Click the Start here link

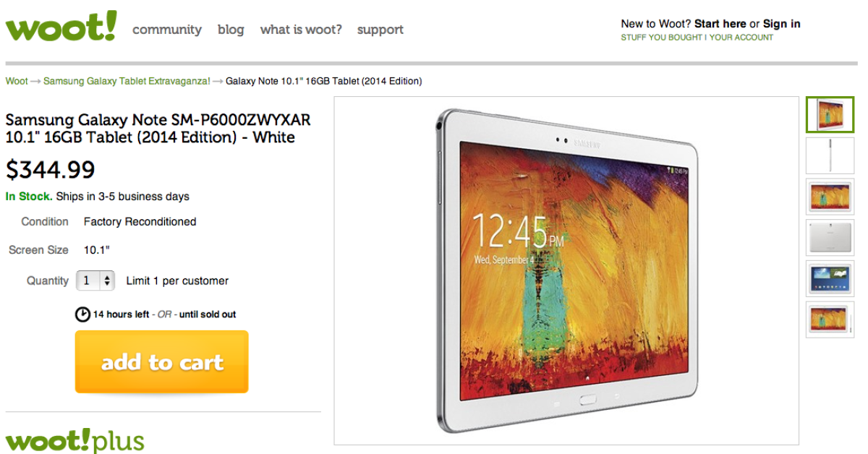tap(720, 24)
